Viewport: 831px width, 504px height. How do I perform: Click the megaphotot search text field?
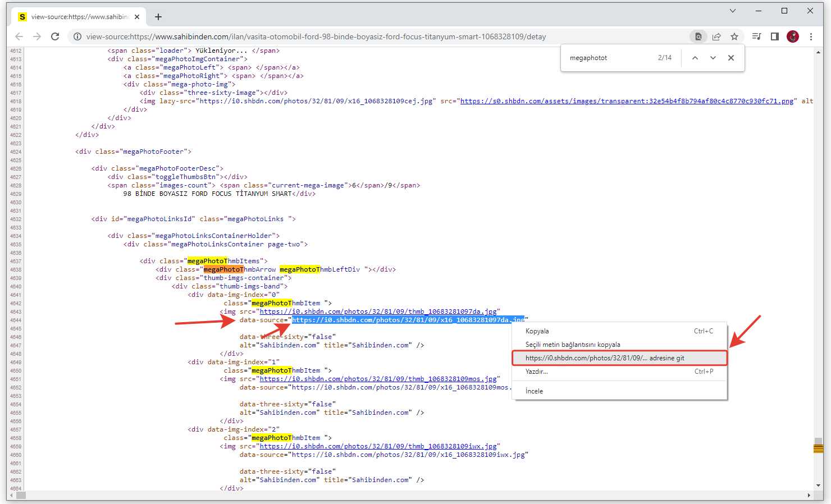[609, 58]
